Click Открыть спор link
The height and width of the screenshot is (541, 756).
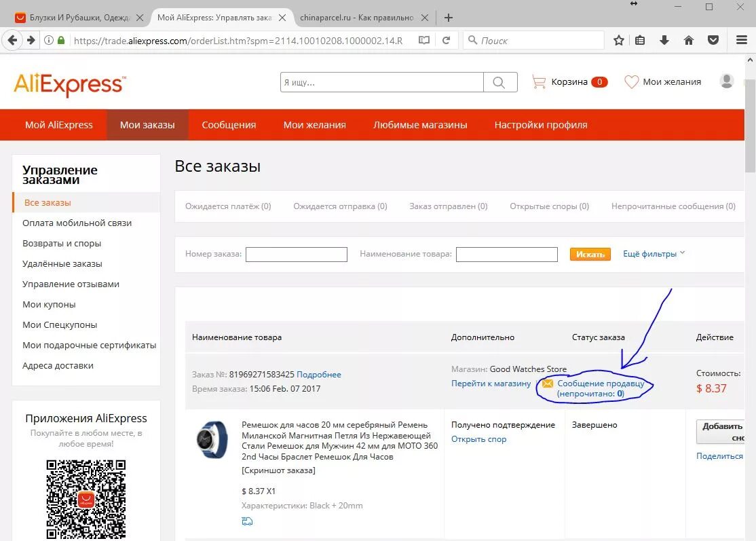[478, 439]
